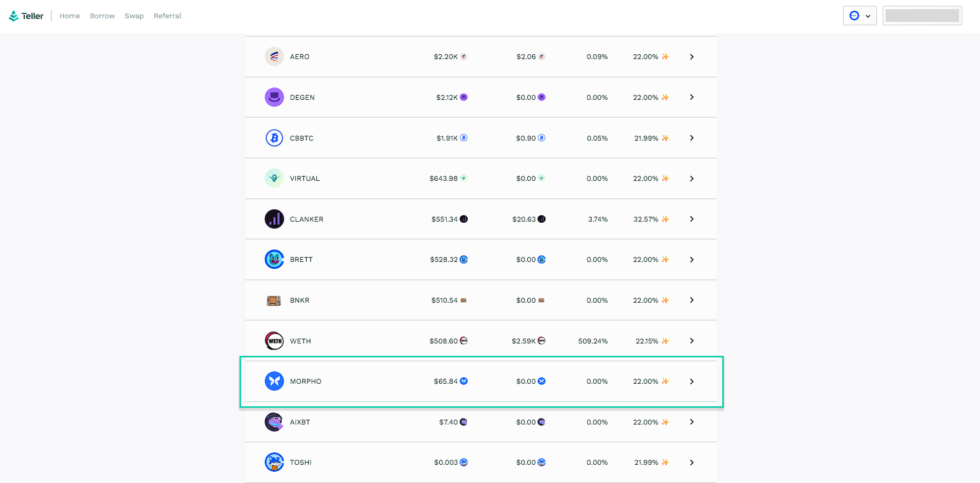Open the network selector dropdown
The width and height of the screenshot is (980, 483).
coord(859,16)
